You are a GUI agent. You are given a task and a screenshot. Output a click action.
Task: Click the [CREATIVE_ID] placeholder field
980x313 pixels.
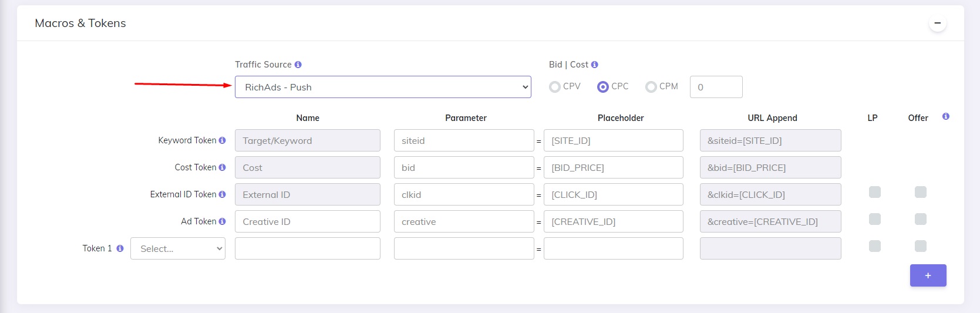coord(614,221)
